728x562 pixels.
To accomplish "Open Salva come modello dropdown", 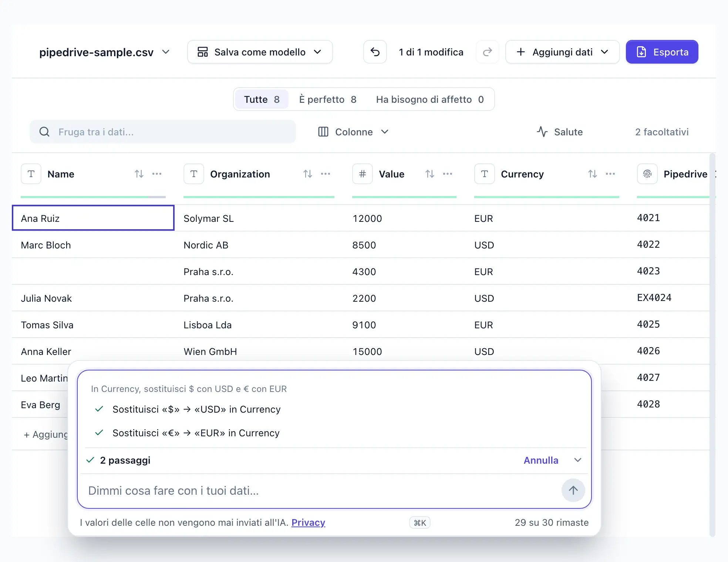I will click(260, 52).
